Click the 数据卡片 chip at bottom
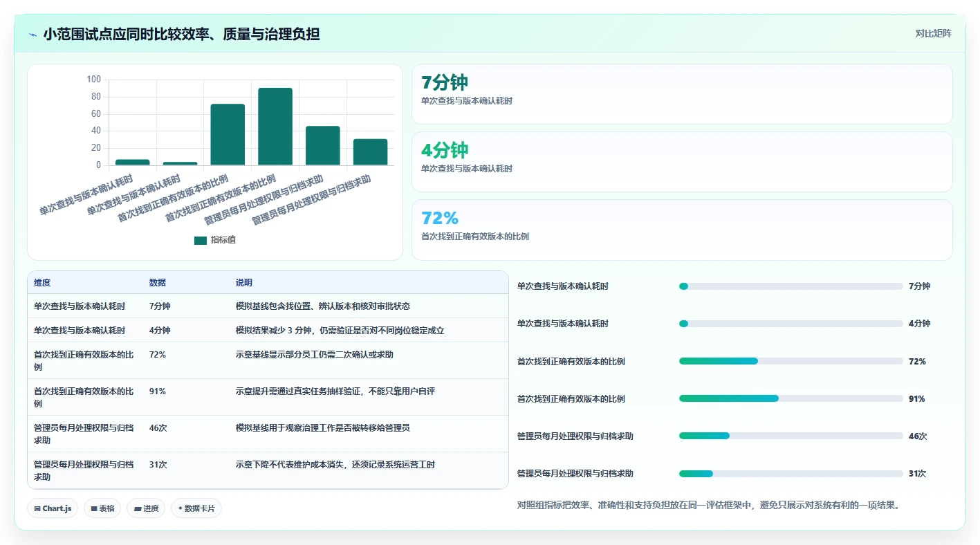The width and height of the screenshot is (980, 545). click(x=196, y=508)
